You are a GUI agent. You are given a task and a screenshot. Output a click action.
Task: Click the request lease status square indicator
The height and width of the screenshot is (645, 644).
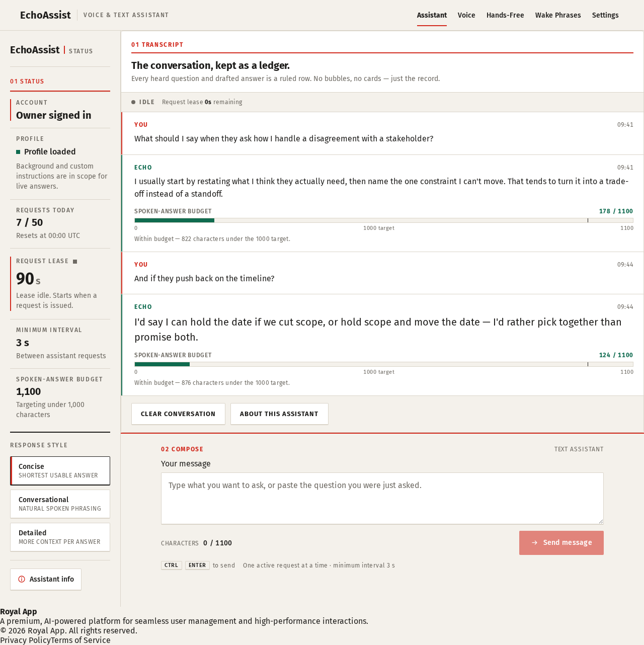[75, 262]
